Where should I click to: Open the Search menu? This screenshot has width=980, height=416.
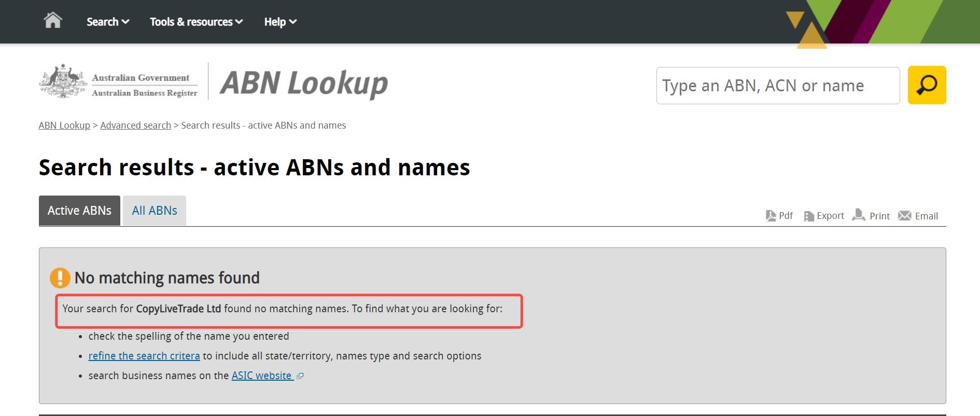click(x=108, y=22)
